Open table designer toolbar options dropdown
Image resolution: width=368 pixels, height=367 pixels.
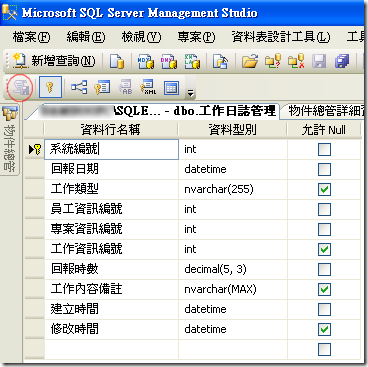tap(190, 93)
